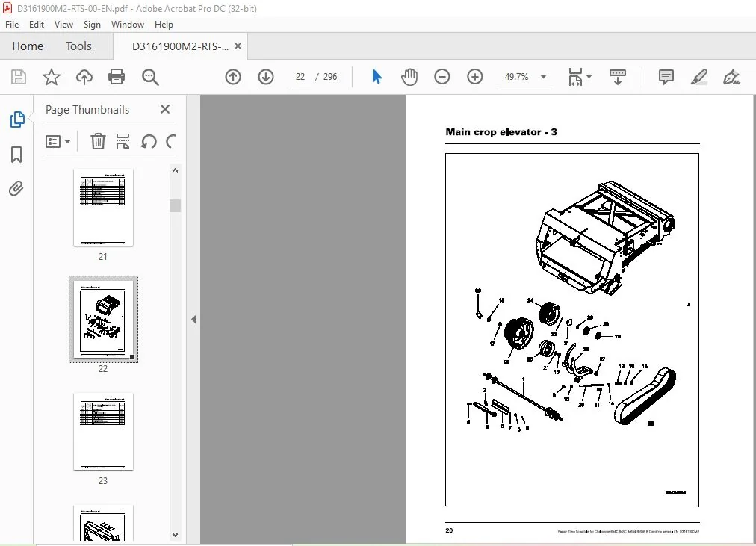
Task: Open the Help menu
Action: click(x=164, y=25)
